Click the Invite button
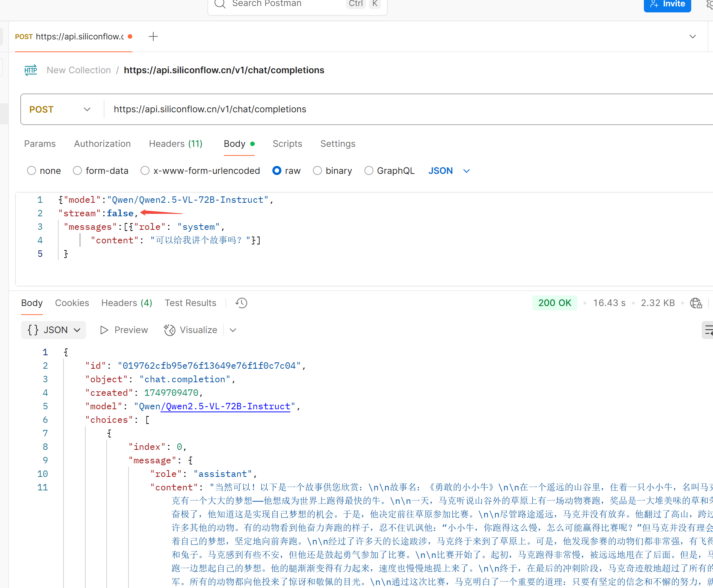Viewport: 713px width, 588px height. (667, 4)
